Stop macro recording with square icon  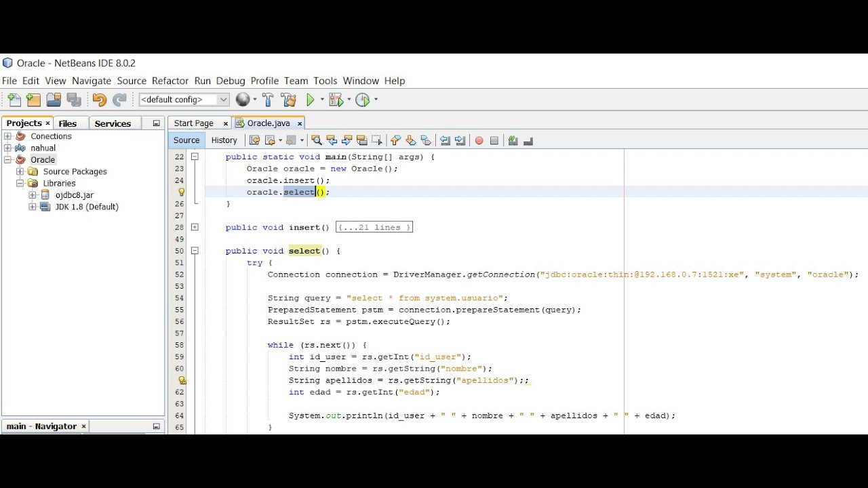[x=494, y=140]
